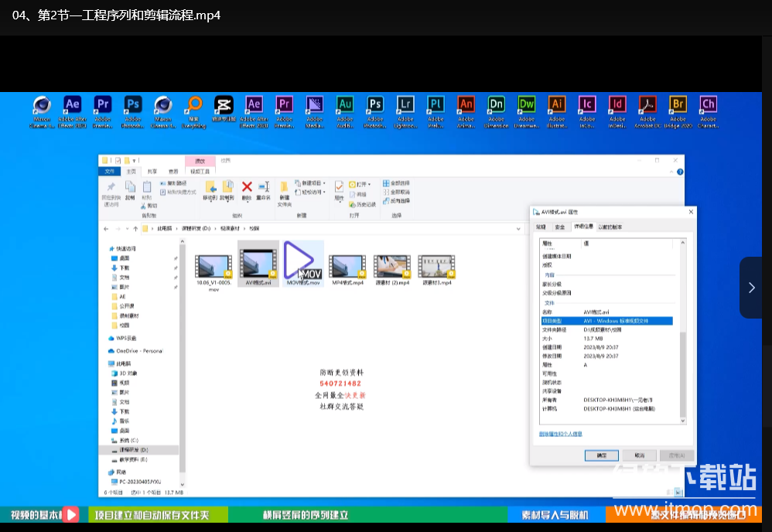This screenshot has width=772, height=532.
Task: Open the Animate (An) desktop shortcut
Action: click(x=466, y=105)
